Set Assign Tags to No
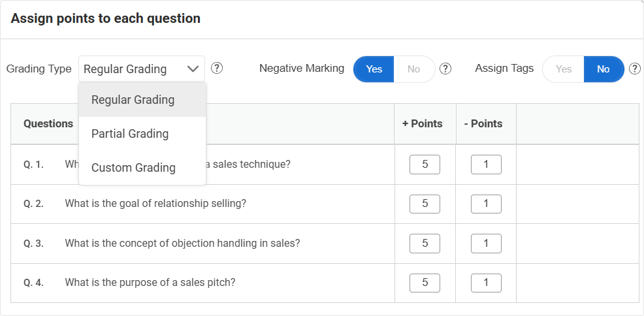Image resolution: width=644 pixels, height=316 pixels. 603,69
